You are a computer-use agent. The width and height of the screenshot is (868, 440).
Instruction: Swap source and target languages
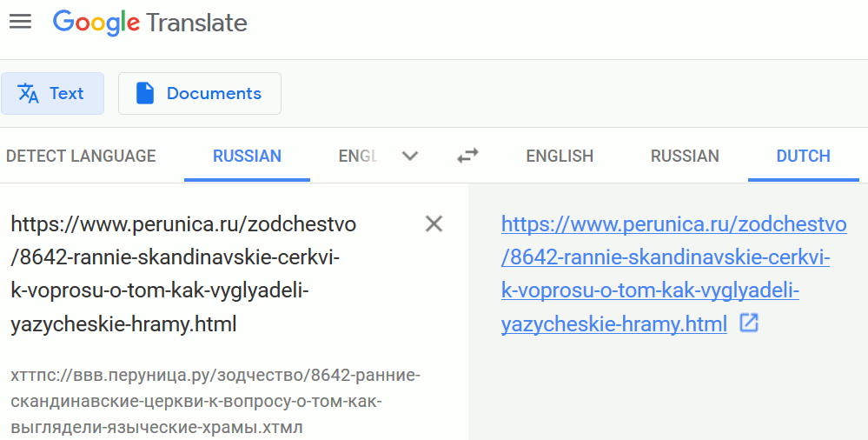tap(467, 156)
